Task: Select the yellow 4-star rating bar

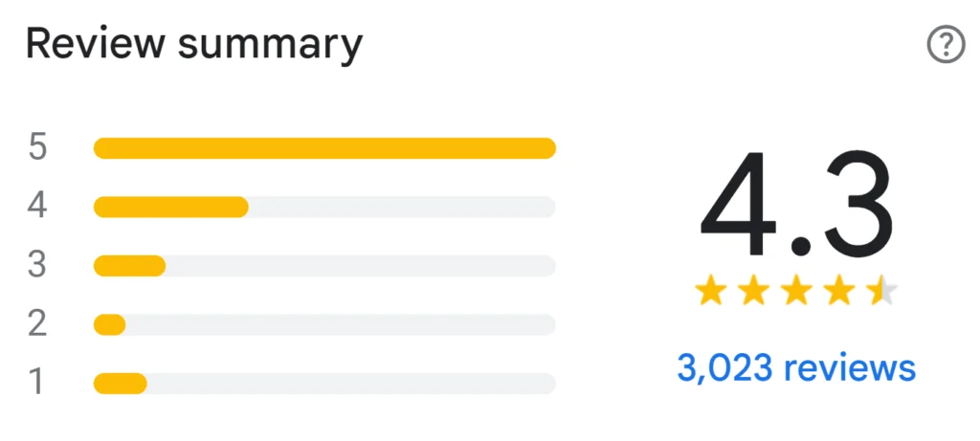Action: click(171, 207)
